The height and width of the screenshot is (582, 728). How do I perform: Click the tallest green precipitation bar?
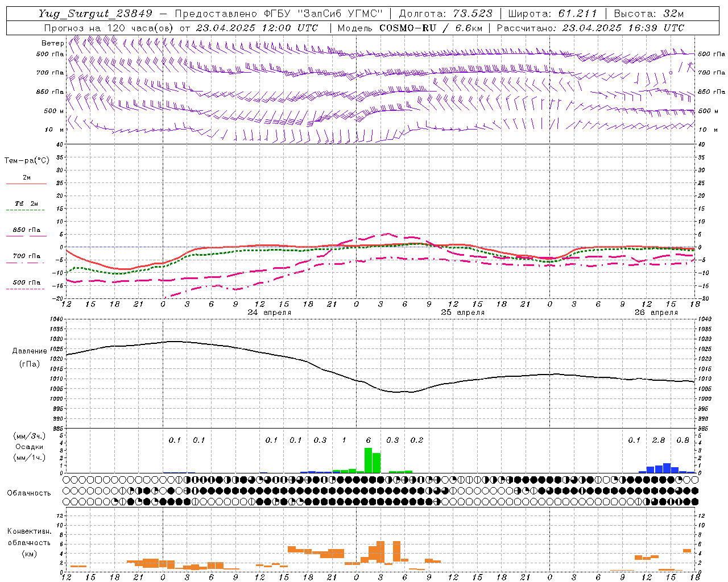(368, 460)
